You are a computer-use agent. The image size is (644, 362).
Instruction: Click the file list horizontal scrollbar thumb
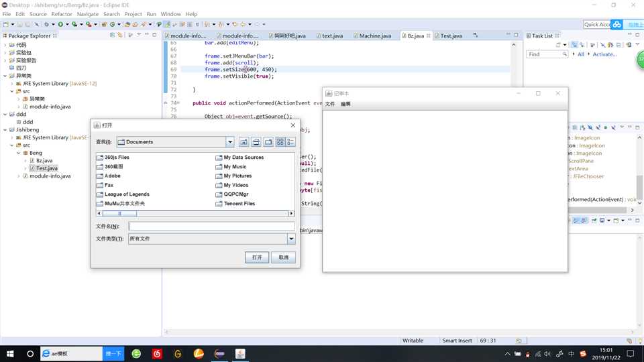[119, 213]
